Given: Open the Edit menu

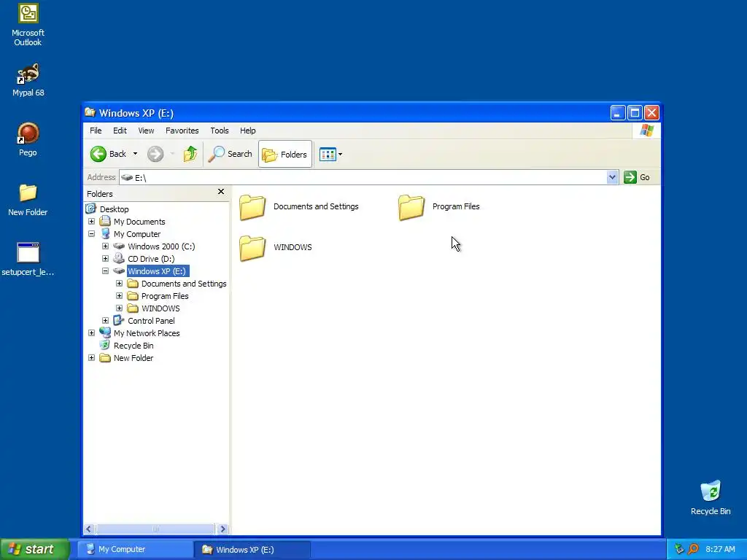Looking at the screenshot, I should pyautogui.click(x=120, y=131).
